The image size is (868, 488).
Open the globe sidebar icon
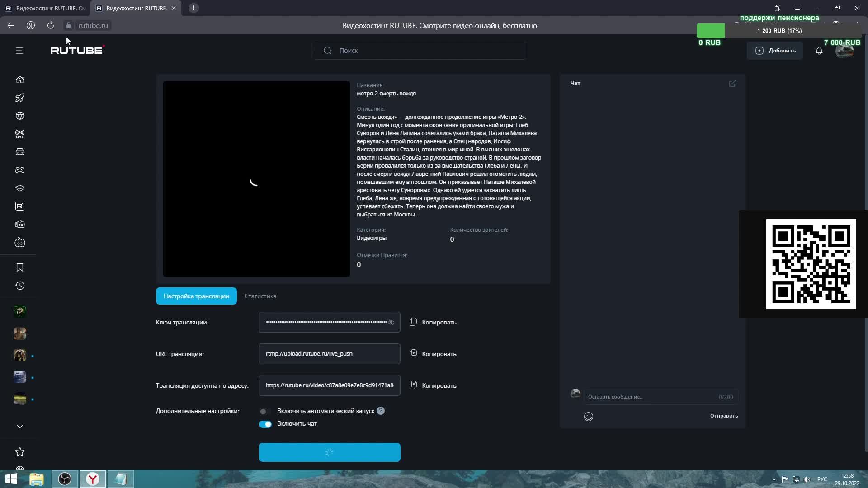[x=20, y=116]
